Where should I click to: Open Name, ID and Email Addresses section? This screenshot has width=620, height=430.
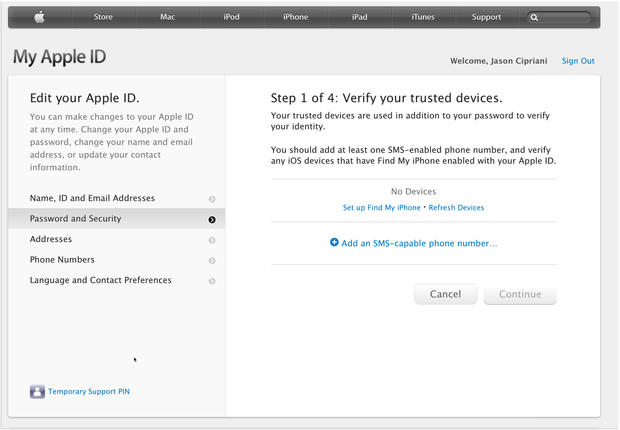coord(117,198)
